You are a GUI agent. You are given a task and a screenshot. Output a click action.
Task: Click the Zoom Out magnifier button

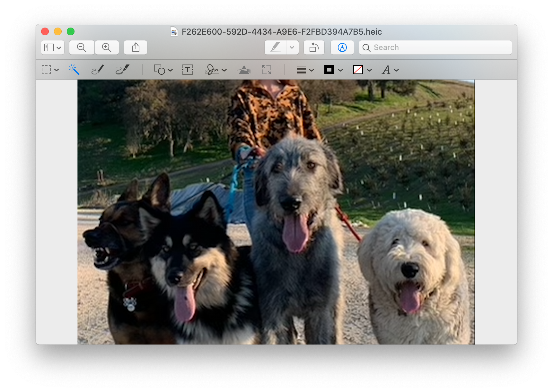click(82, 47)
